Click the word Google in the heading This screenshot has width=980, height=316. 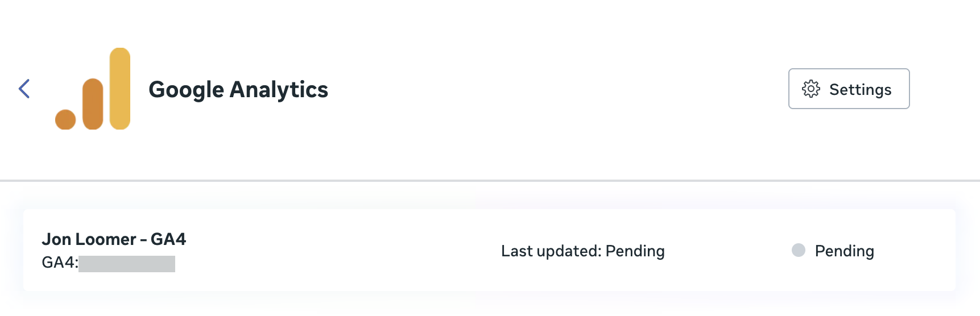(186, 89)
